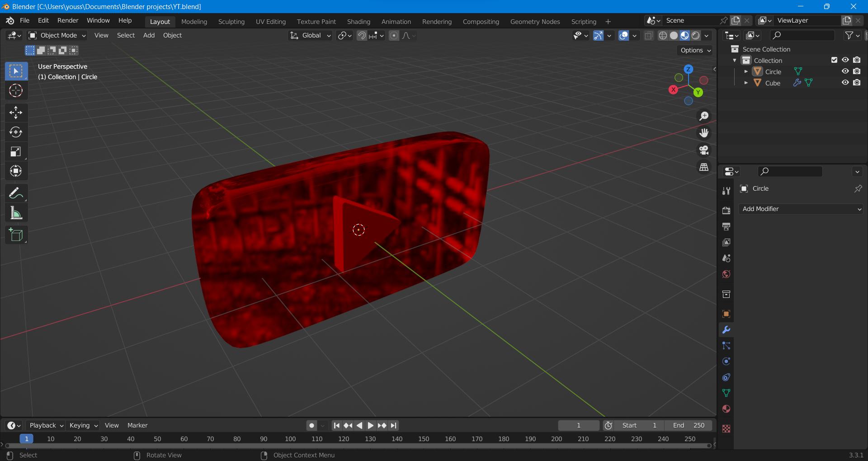The height and width of the screenshot is (461, 868).
Task: Expand the Cube tree item
Action: pyautogui.click(x=745, y=83)
